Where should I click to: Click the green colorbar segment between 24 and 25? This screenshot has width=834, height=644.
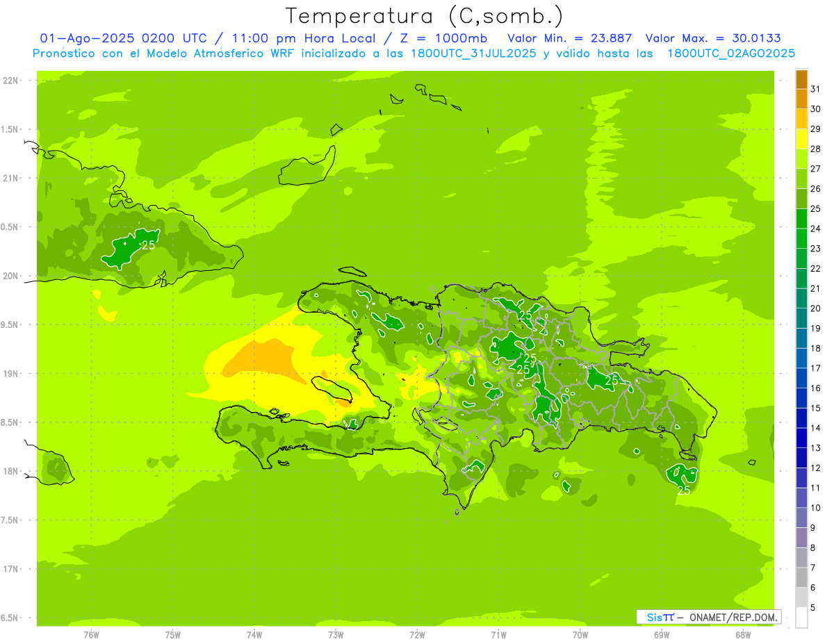tap(801, 219)
